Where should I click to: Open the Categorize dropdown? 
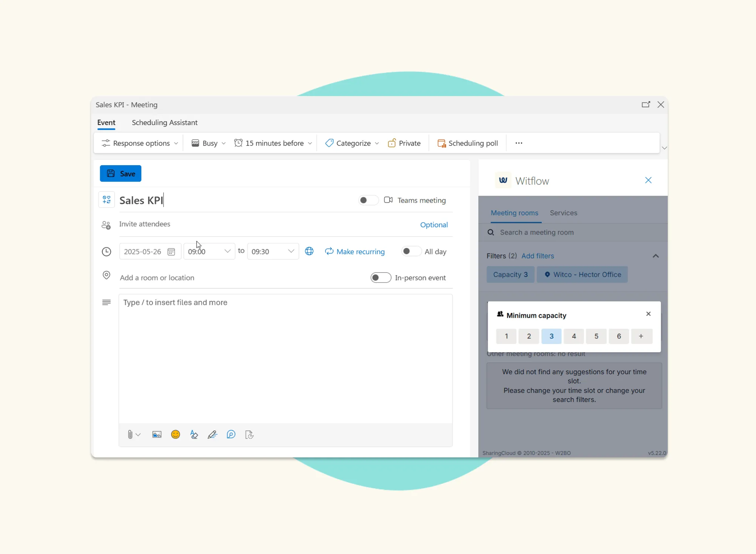coord(352,143)
